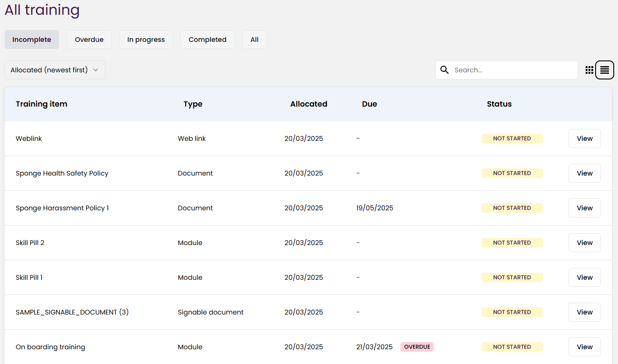View the SAMPLE_SIGNABLE_DOCUMENT (3) item
618x364 pixels.
584,312
